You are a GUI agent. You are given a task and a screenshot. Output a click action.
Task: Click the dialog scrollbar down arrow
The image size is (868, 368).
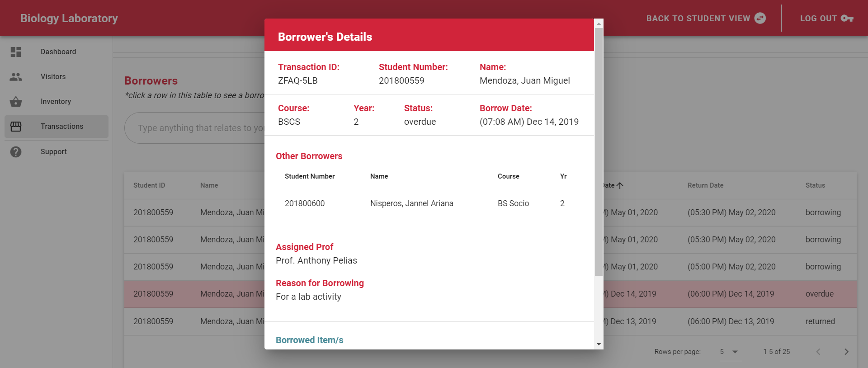599,344
